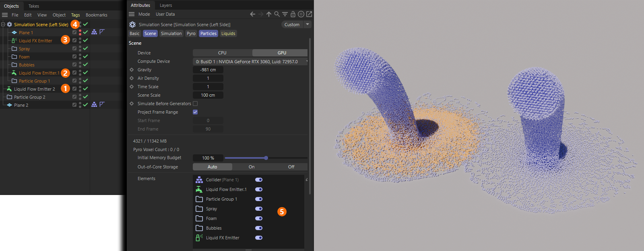The width and height of the screenshot is (644, 251).
Task: Open the Objects panel hamburger menu
Action: [5, 15]
